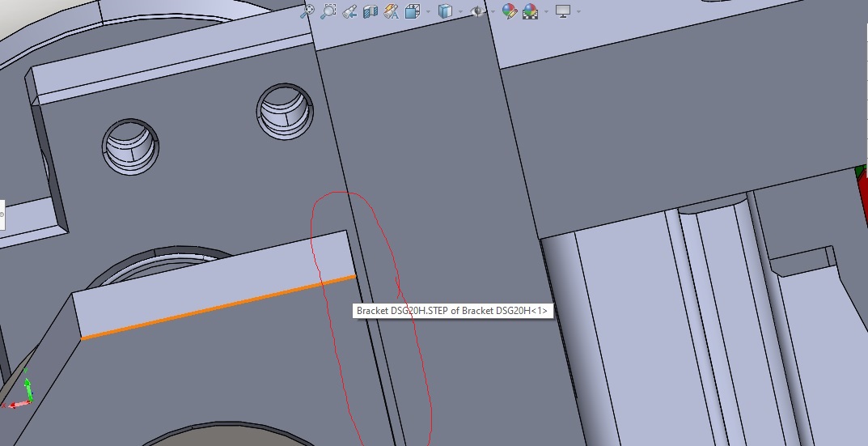Click the Apply Scene icon
The image size is (868, 446).
point(531,11)
